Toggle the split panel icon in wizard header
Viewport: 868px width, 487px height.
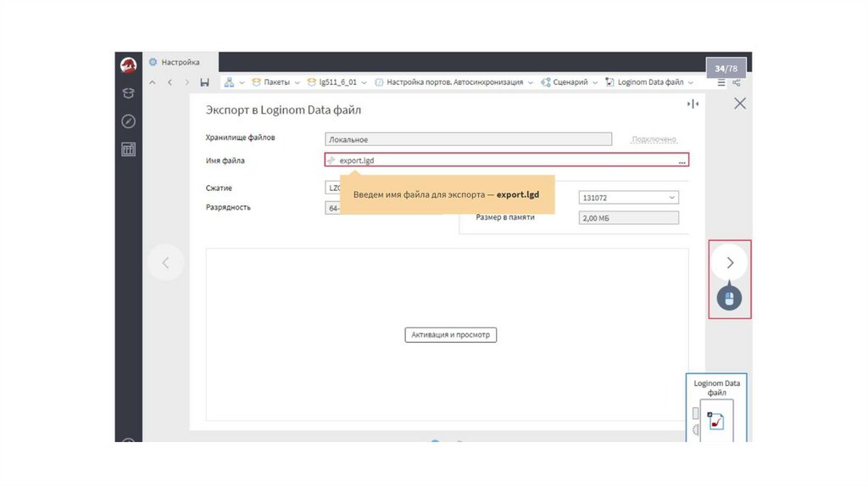693,104
